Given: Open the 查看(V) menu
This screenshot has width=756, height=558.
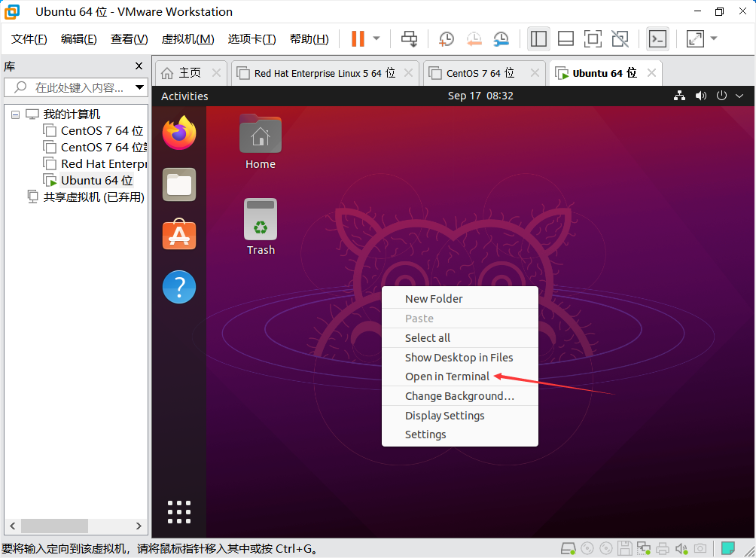Looking at the screenshot, I should (129, 39).
